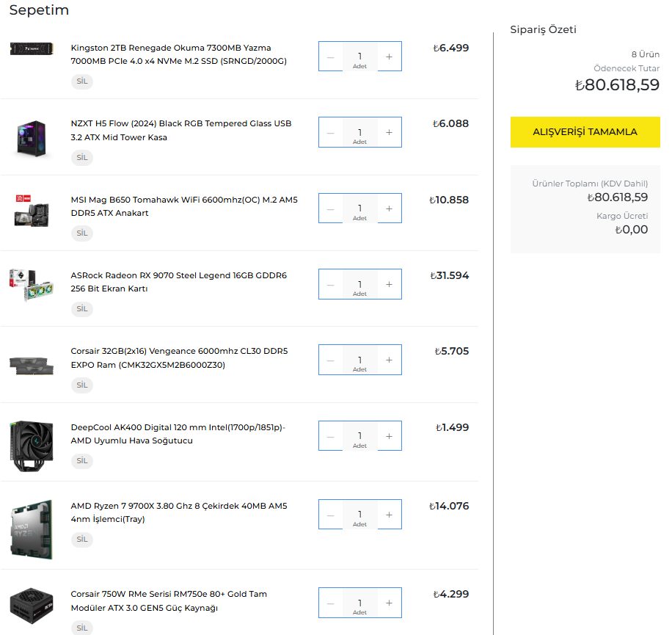Remove Kingston 2TB Renegade SSD with SİL
The width and height of the screenshot is (672, 635).
82,81
